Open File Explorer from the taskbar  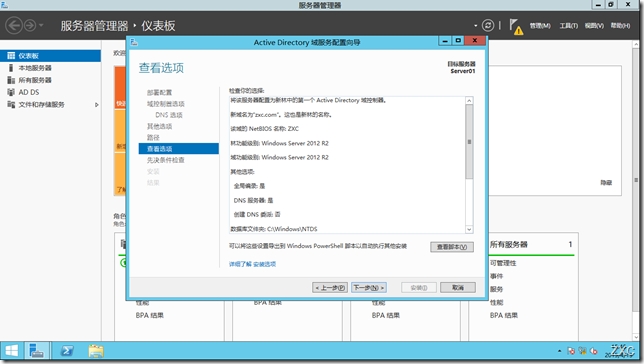click(x=96, y=351)
